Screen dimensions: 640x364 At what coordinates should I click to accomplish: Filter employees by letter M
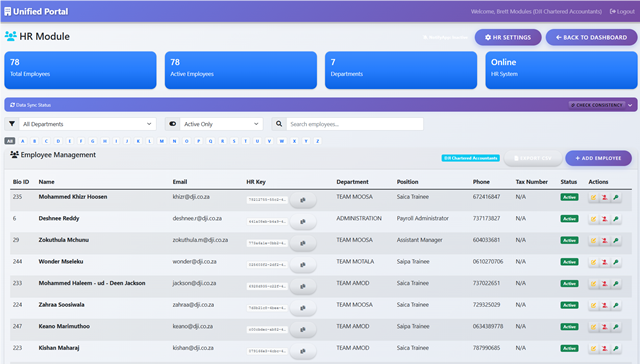162,141
